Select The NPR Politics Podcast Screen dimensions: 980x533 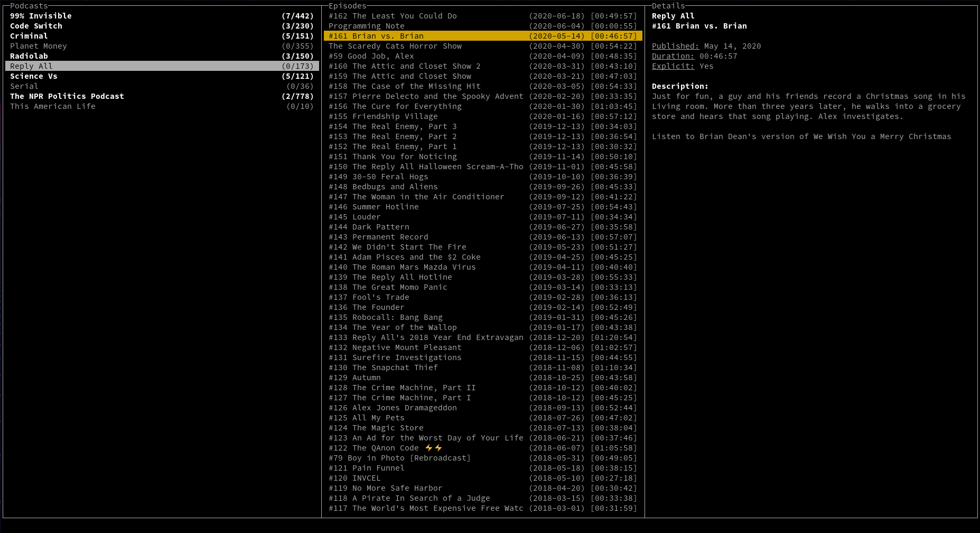click(x=162, y=96)
